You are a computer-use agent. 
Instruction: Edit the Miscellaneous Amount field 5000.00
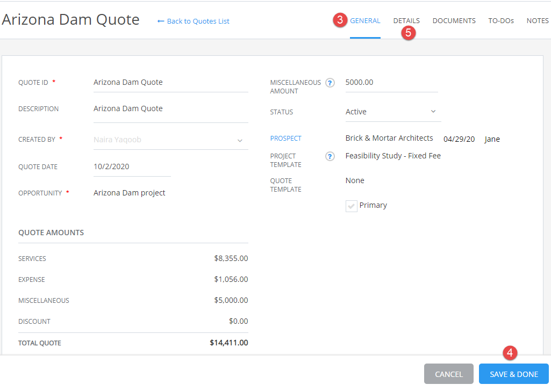point(391,83)
